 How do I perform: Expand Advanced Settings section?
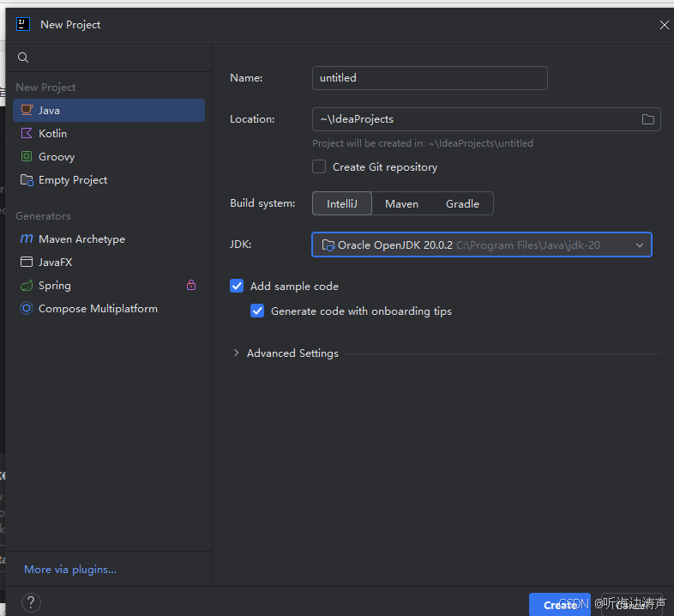236,353
